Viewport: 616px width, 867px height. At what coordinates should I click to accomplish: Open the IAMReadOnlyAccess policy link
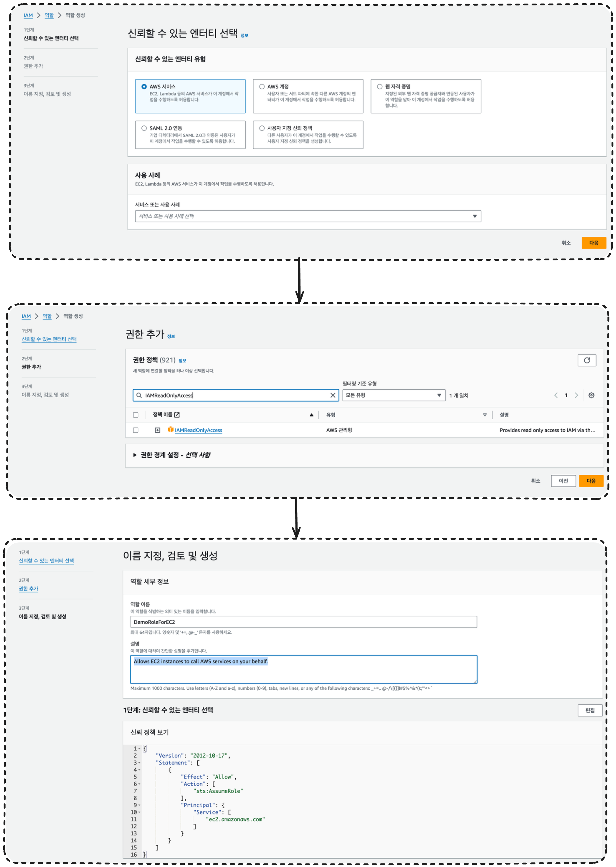[198, 430]
